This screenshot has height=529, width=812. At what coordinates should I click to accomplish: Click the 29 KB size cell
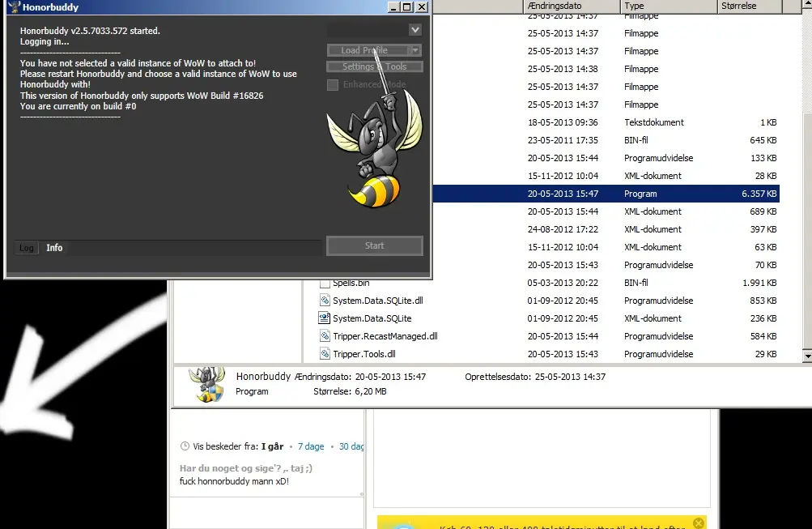pos(766,354)
